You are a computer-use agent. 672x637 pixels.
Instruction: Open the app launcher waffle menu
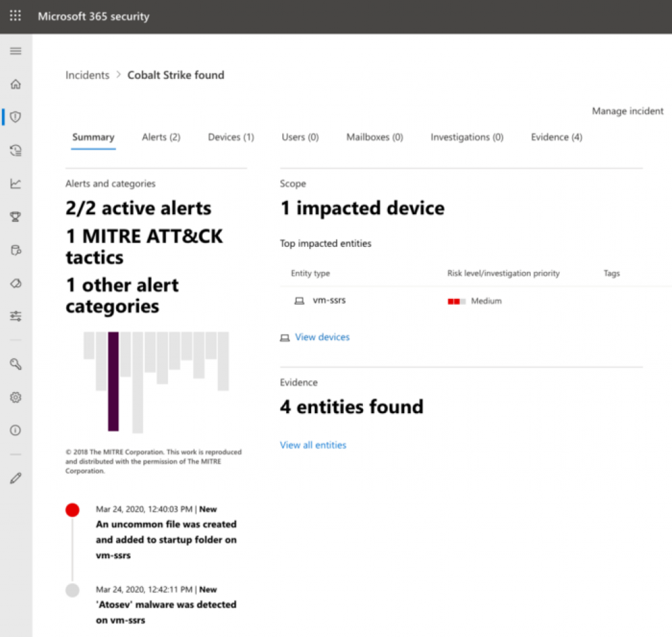[16, 16]
